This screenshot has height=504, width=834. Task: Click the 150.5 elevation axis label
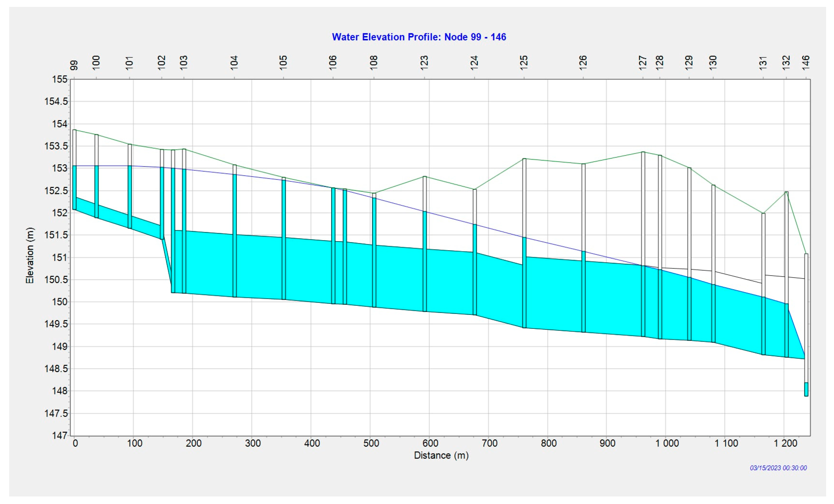(56, 280)
